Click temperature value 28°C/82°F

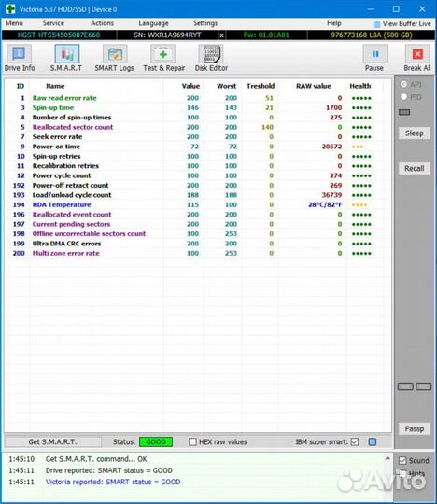325,204
